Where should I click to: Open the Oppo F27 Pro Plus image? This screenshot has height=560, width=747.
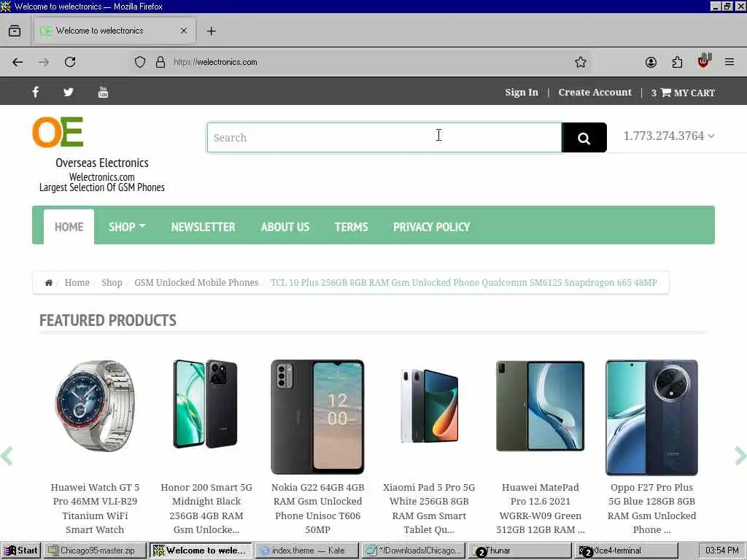click(x=651, y=417)
